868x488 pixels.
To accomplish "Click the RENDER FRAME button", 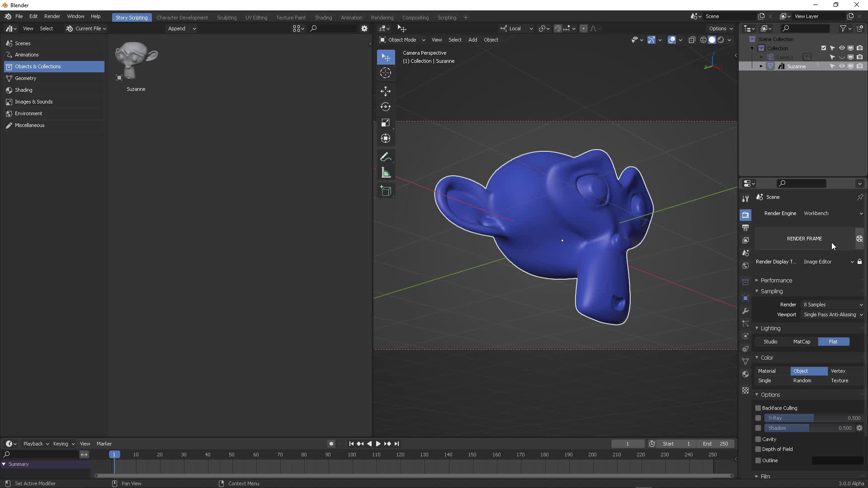I will click(804, 239).
